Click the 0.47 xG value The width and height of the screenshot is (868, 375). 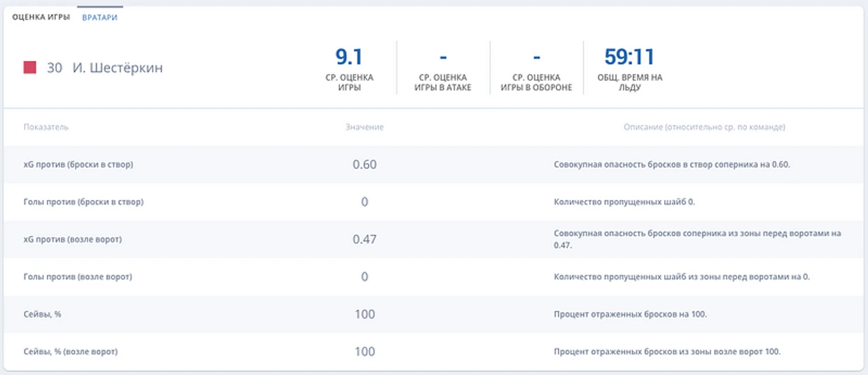[x=364, y=239]
